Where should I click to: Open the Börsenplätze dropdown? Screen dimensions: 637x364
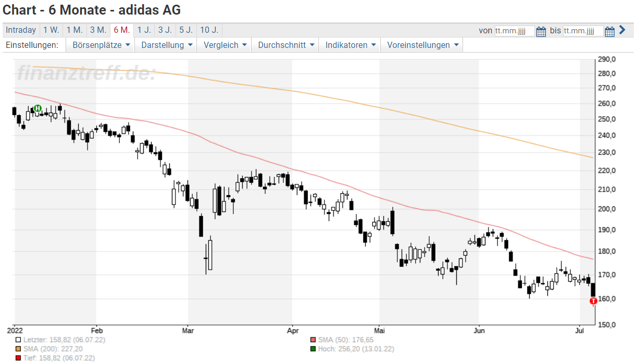tap(101, 45)
